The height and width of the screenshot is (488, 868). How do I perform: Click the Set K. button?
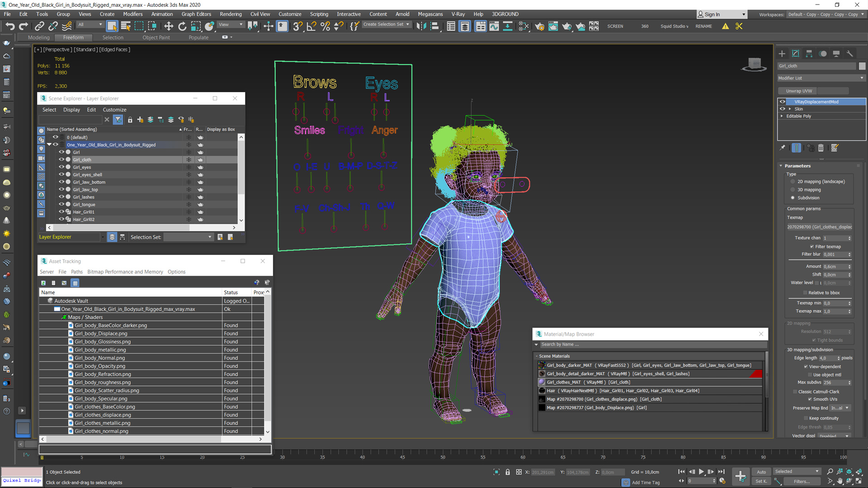(x=761, y=481)
